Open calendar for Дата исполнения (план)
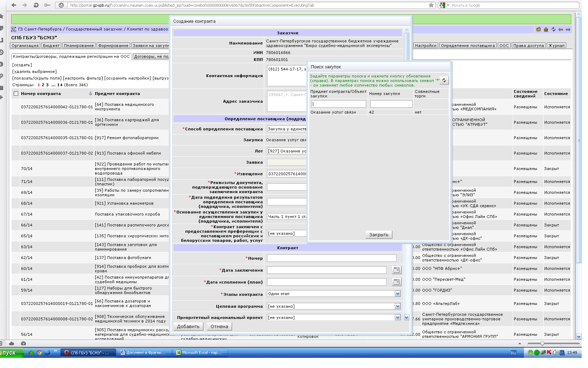 [x=396, y=282]
